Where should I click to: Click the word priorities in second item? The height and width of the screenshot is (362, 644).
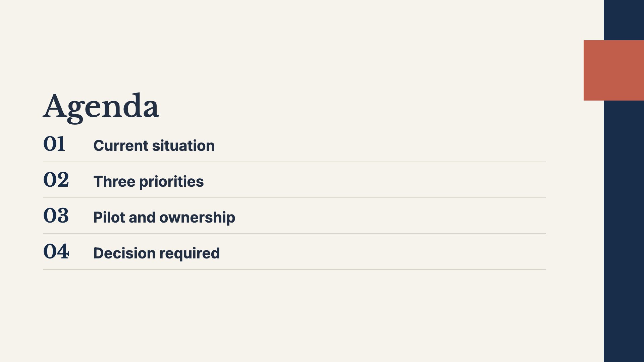pyautogui.click(x=171, y=182)
